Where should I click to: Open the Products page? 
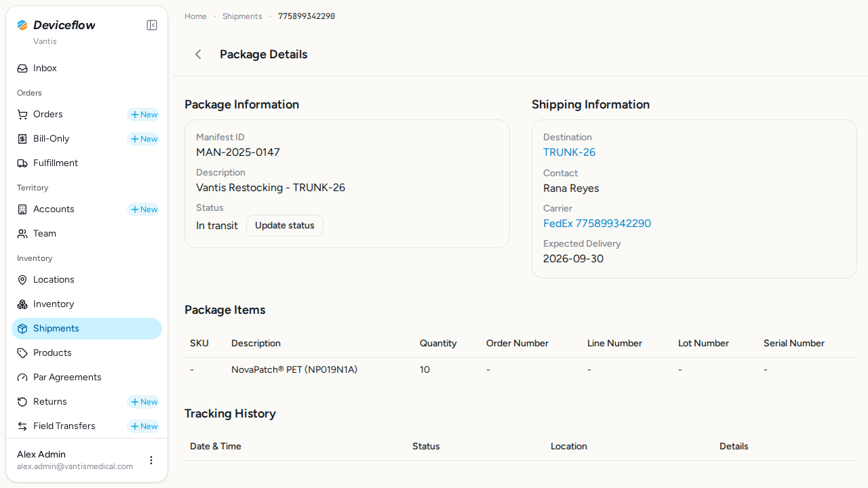pos(87,353)
